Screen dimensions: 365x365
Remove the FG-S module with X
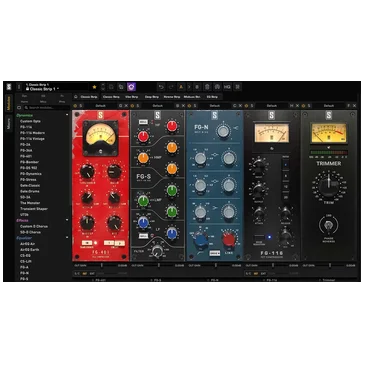(x=183, y=106)
